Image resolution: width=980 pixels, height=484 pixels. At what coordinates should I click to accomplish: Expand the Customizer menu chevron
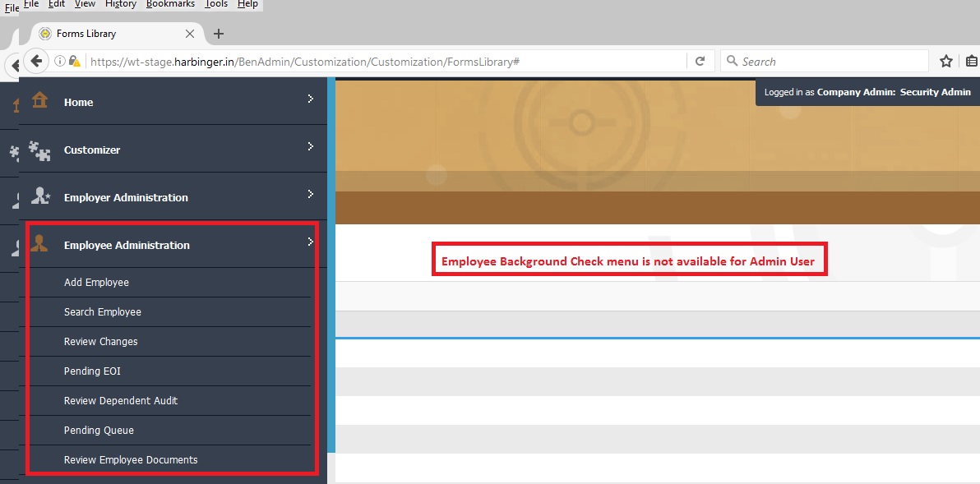311,146
